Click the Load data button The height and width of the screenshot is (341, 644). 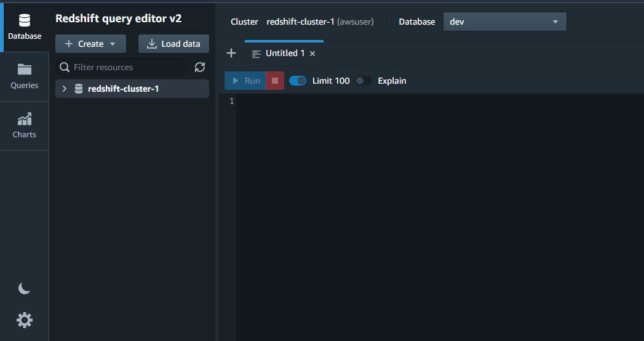click(173, 44)
